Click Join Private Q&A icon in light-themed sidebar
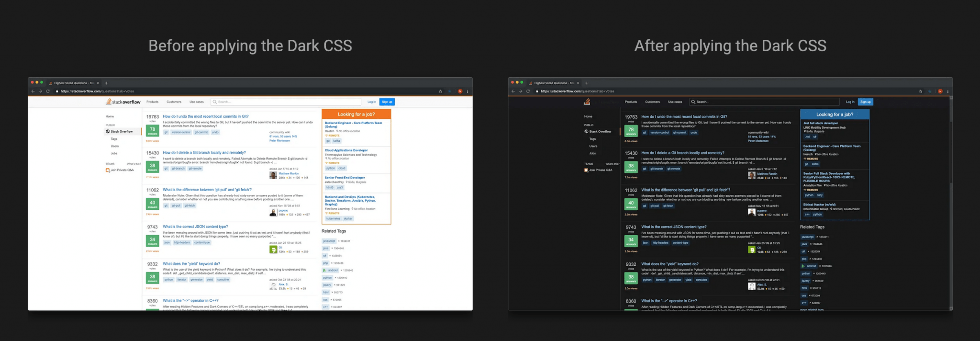Screen dimensions: 980x341 coord(108,170)
